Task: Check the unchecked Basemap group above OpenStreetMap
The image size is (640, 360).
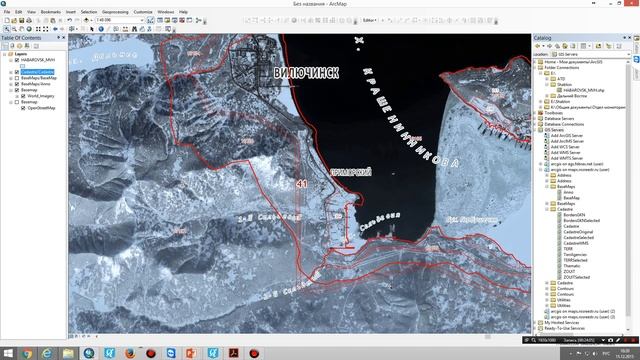Action: click(x=17, y=102)
